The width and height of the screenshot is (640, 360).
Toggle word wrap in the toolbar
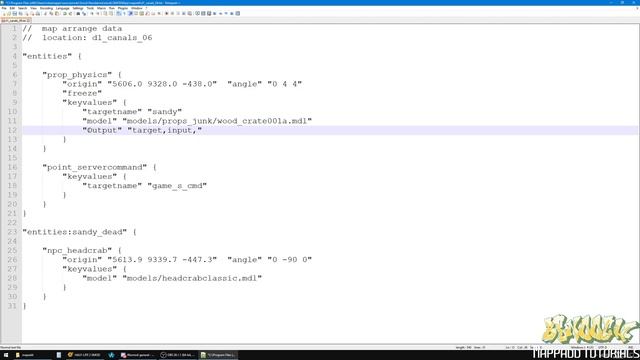[119, 13]
